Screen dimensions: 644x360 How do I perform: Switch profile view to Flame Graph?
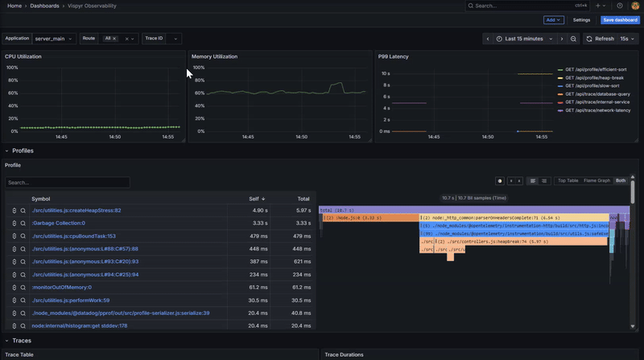click(597, 181)
